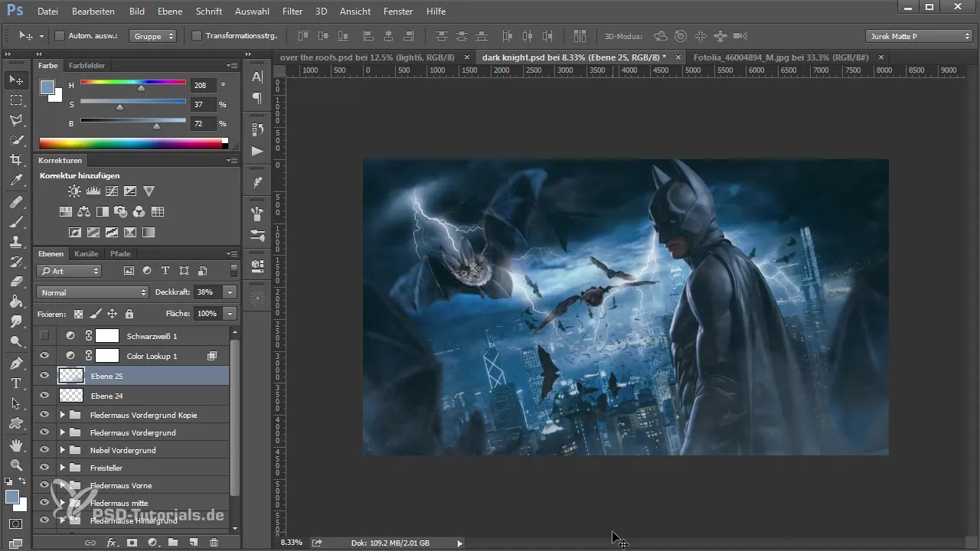Open the Filter menu

coord(292,11)
